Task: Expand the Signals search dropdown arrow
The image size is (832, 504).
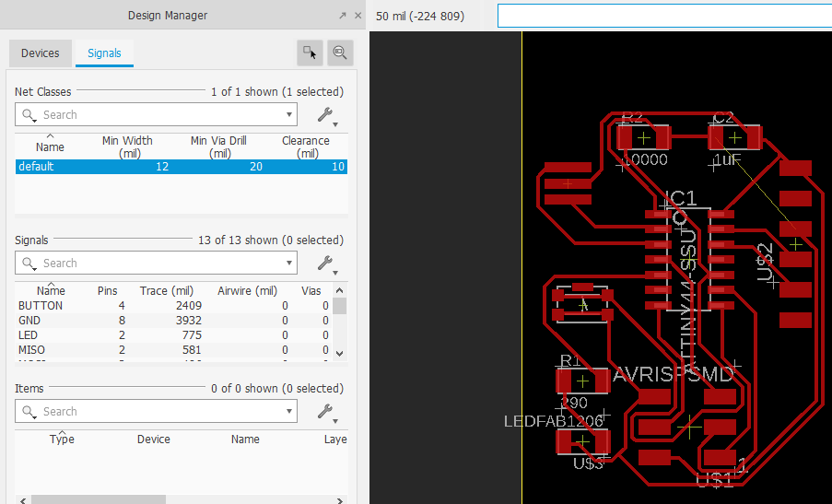Action: 289,264
